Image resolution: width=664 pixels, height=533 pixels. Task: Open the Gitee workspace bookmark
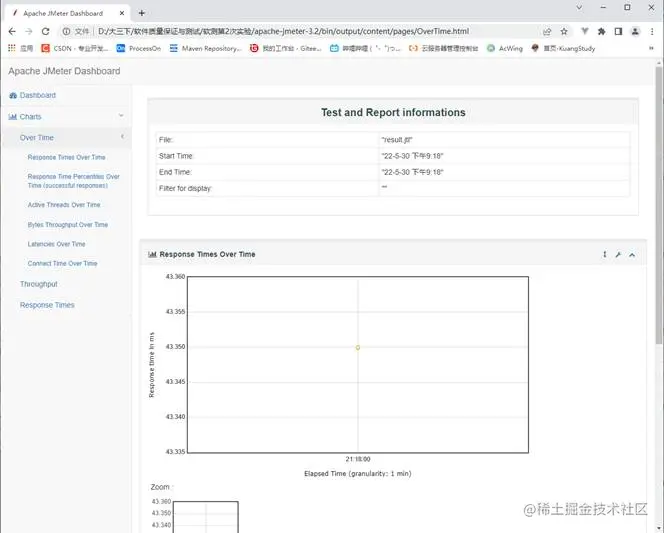click(x=285, y=48)
